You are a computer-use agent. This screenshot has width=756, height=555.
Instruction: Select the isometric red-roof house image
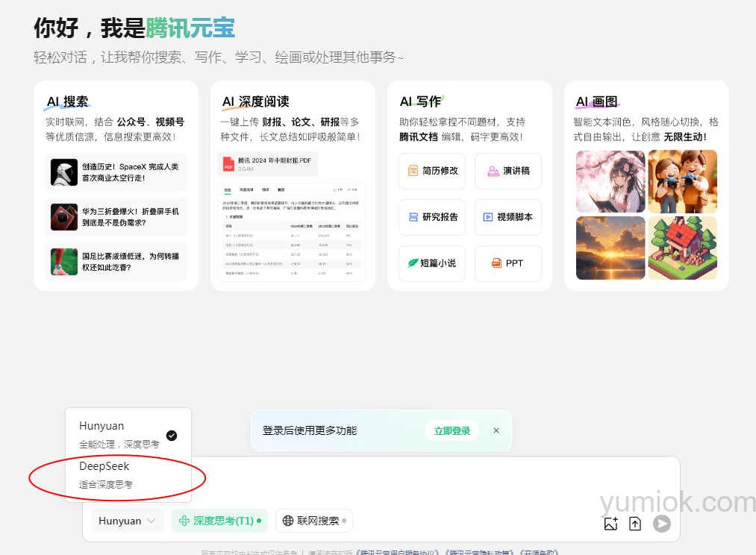pos(683,248)
